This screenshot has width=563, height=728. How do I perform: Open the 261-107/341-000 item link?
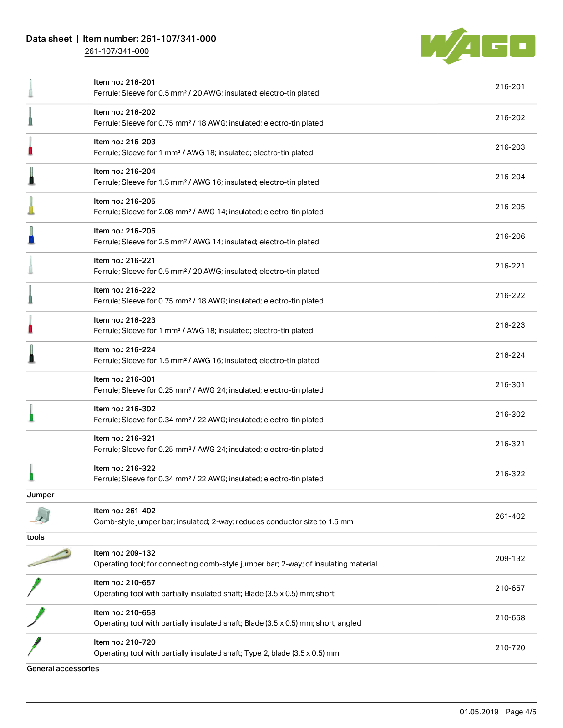click(117, 51)
